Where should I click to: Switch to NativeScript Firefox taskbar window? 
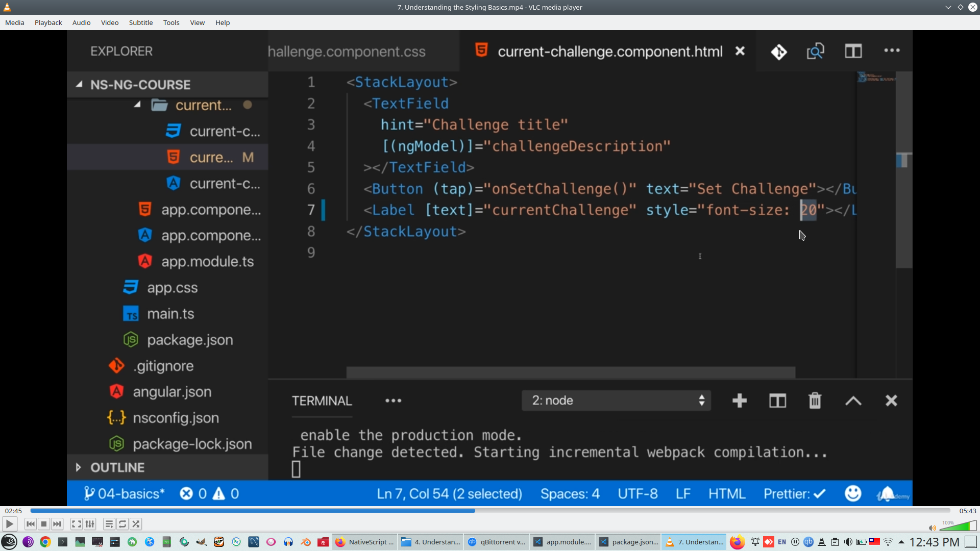coord(364,542)
